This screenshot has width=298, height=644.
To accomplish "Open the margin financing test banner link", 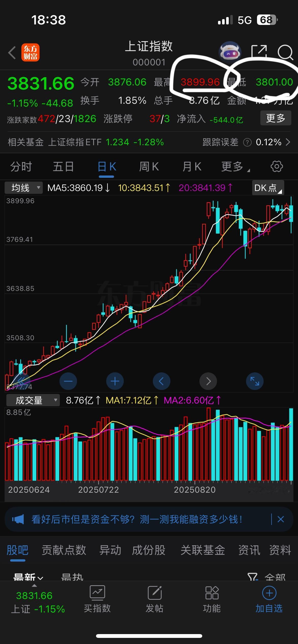I will 137,519.
